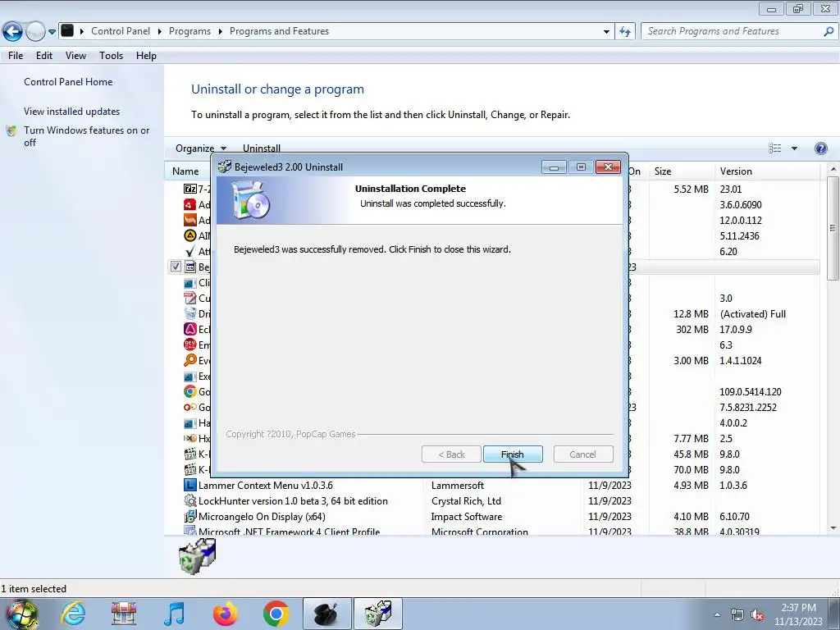The image size is (840, 630).
Task: Click the 302 MB size cell
Action: click(692, 330)
